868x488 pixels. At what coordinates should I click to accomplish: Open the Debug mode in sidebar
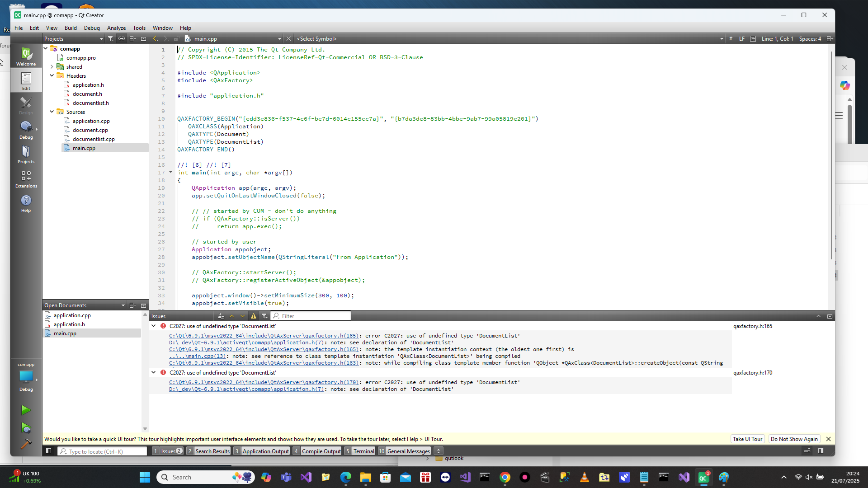(26, 130)
